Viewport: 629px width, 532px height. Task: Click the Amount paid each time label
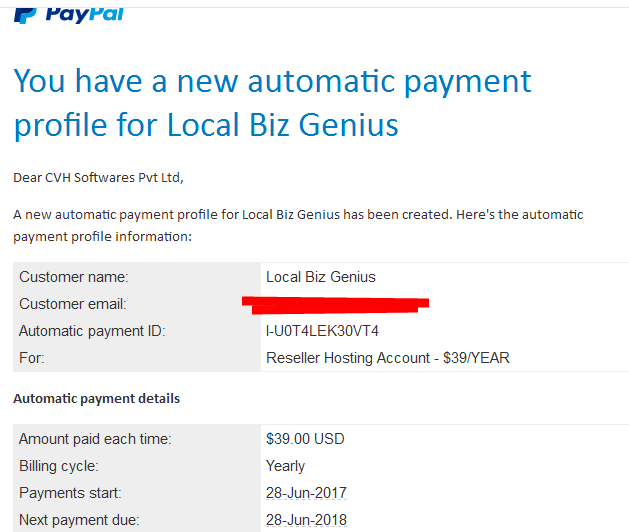95,439
